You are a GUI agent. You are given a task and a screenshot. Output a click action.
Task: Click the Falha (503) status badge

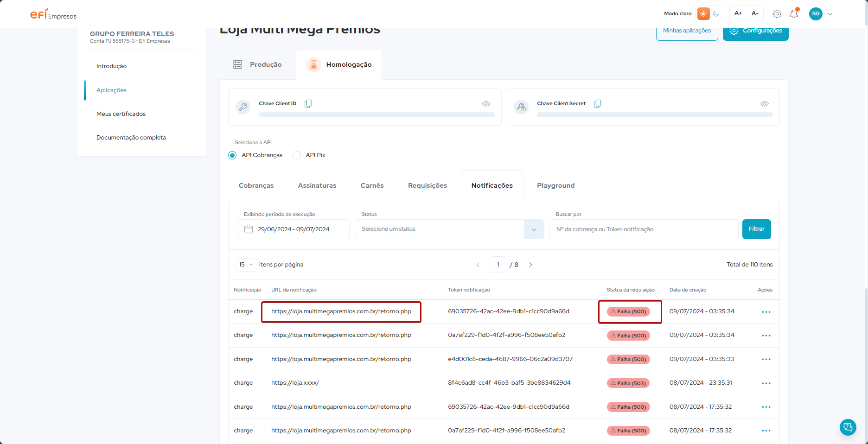[x=628, y=383]
